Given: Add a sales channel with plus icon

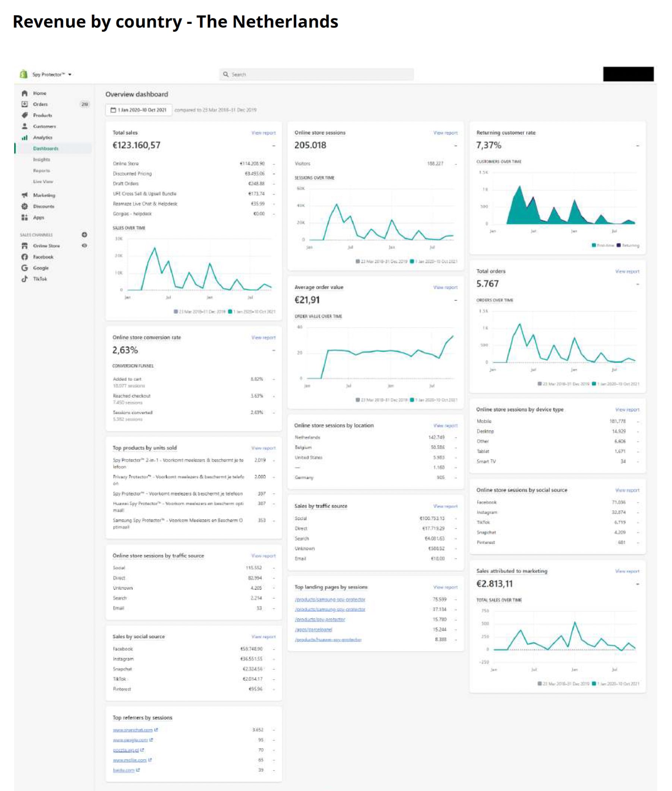Looking at the screenshot, I should tap(84, 235).
